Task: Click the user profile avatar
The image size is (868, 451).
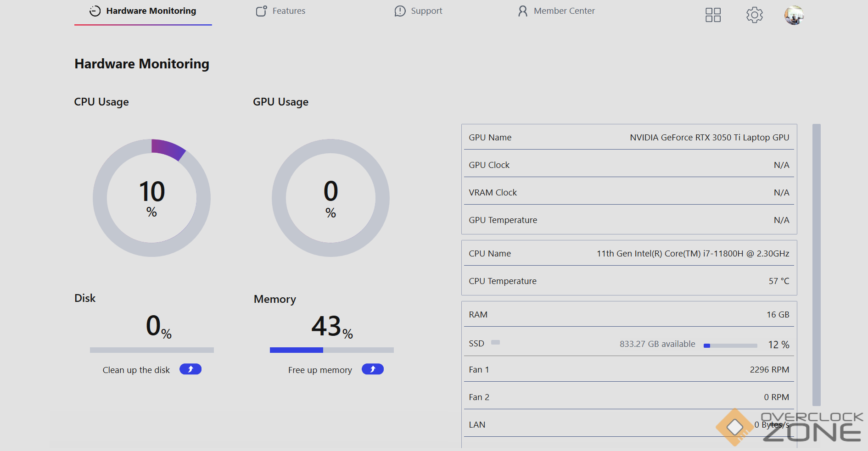Action: 794,15
